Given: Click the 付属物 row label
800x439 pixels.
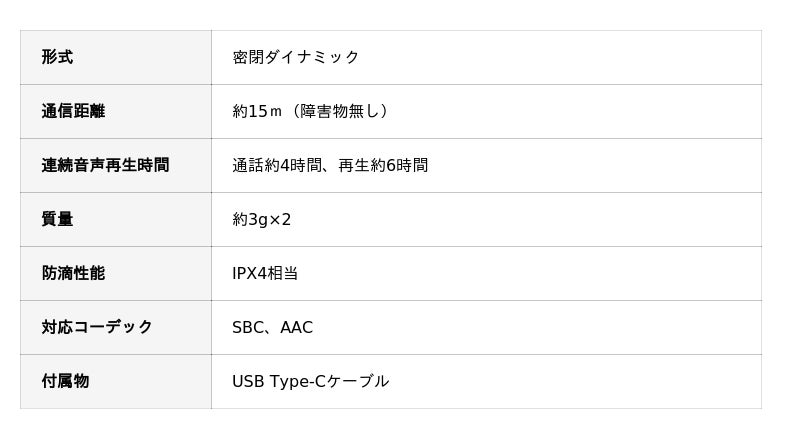Looking at the screenshot, I should [x=65, y=381].
